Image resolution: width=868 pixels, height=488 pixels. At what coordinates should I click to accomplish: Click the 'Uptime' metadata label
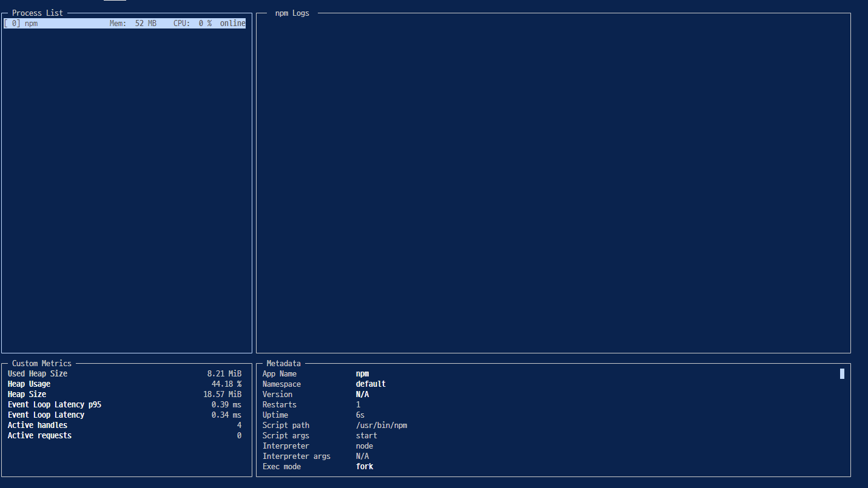[x=275, y=415]
